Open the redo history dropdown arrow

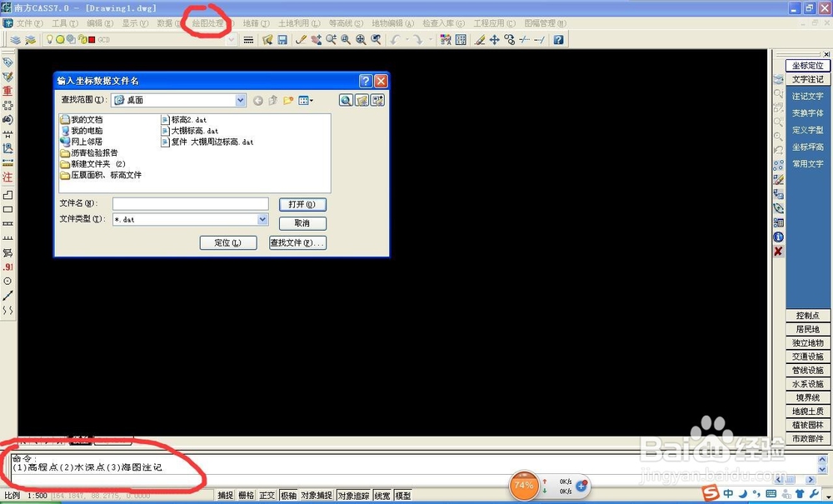(x=430, y=39)
